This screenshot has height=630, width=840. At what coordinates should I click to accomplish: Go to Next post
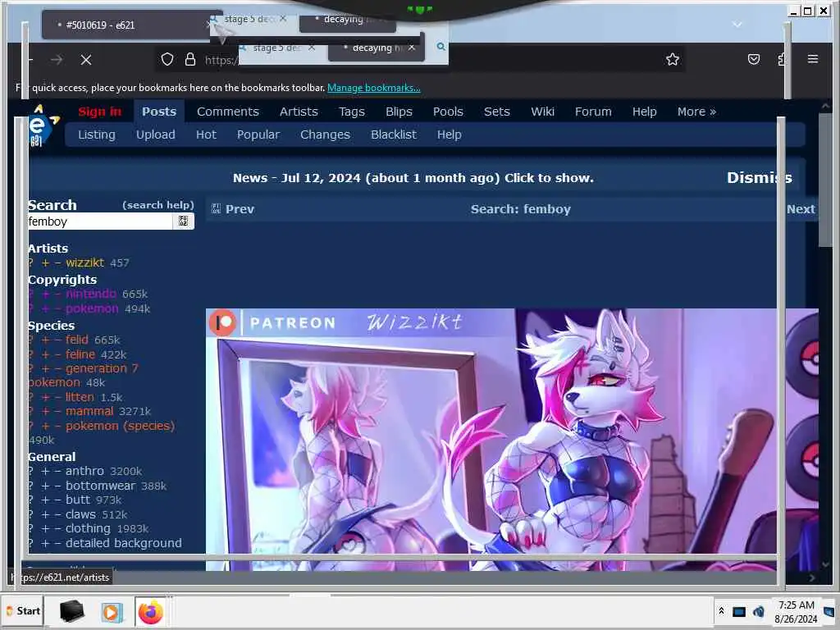click(x=801, y=209)
